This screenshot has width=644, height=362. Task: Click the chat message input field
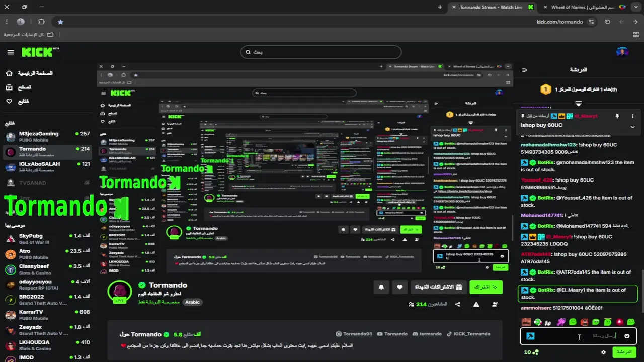point(578,336)
